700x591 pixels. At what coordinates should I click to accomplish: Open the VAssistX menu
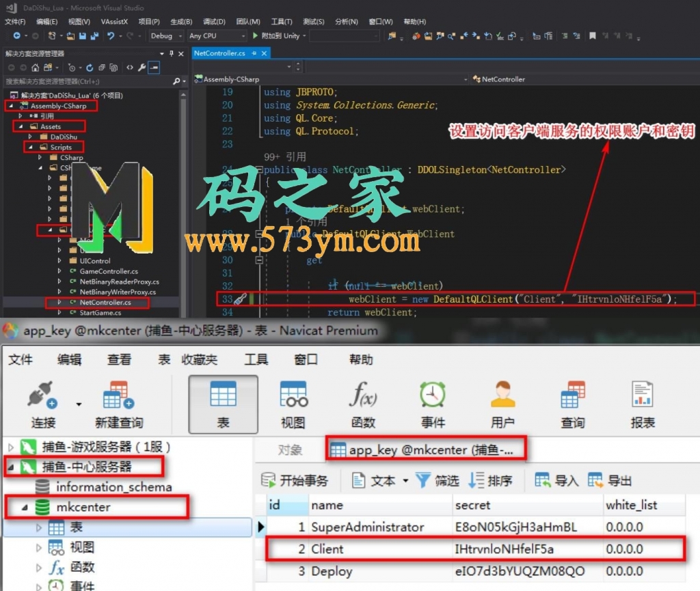(x=114, y=21)
